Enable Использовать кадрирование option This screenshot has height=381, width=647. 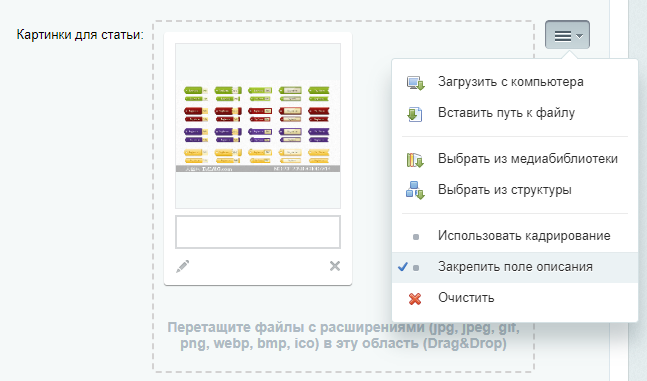click(515, 236)
